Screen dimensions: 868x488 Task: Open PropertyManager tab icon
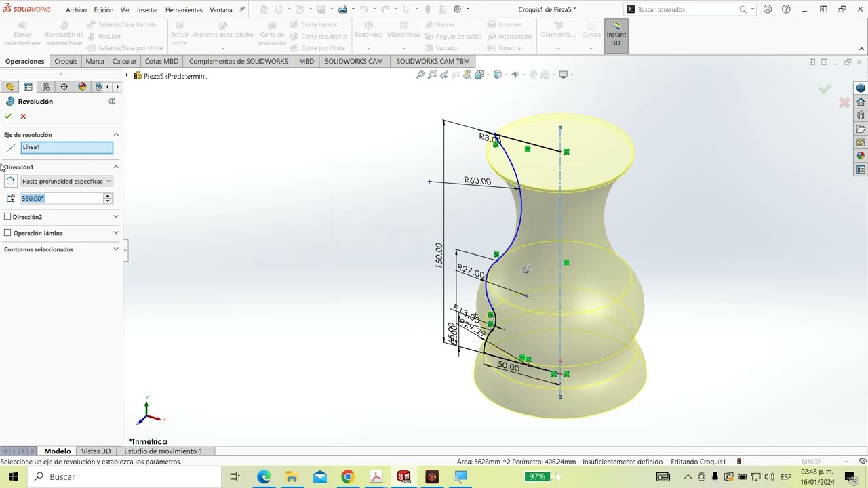(x=28, y=87)
